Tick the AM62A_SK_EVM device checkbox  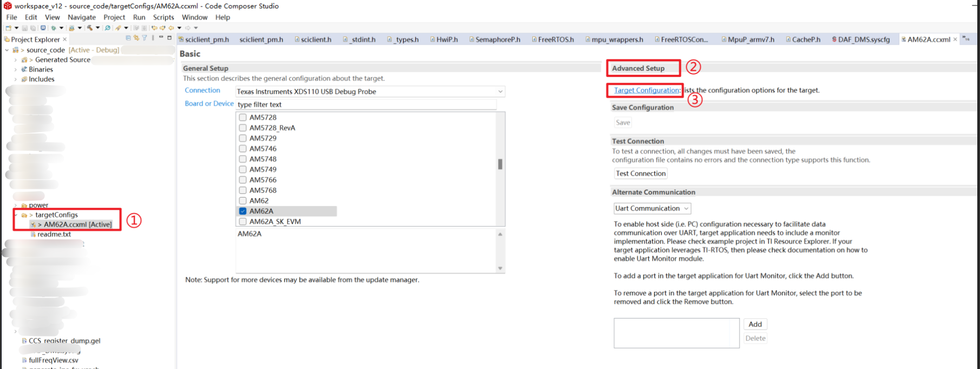(x=243, y=221)
